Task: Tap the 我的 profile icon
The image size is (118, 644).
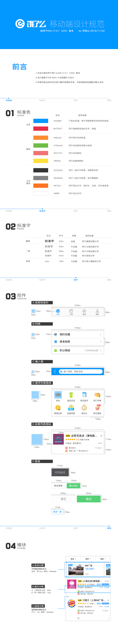Action: [97, 311]
